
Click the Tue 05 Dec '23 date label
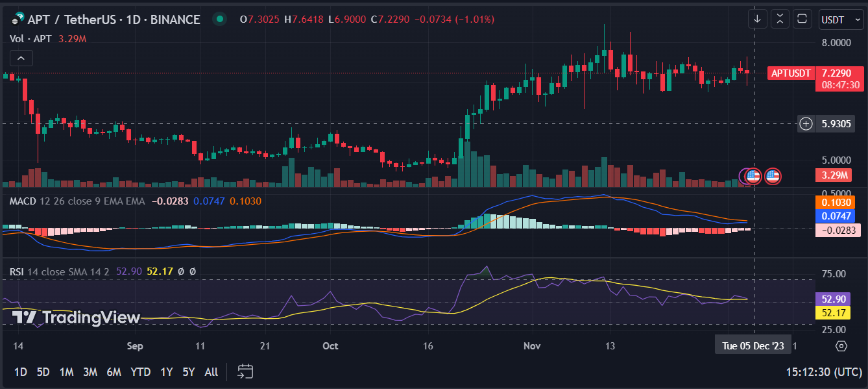point(753,345)
